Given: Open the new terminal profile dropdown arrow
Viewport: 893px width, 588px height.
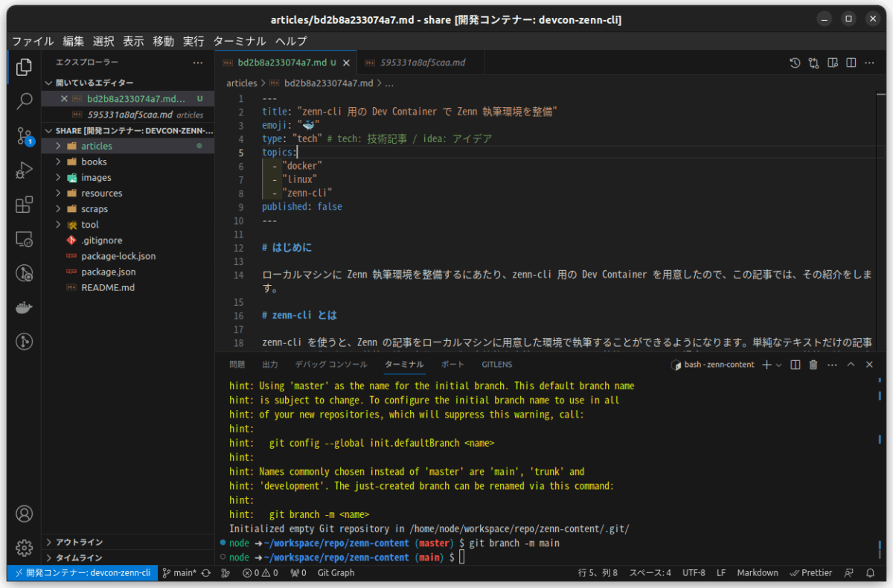Looking at the screenshot, I should [779, 365].
